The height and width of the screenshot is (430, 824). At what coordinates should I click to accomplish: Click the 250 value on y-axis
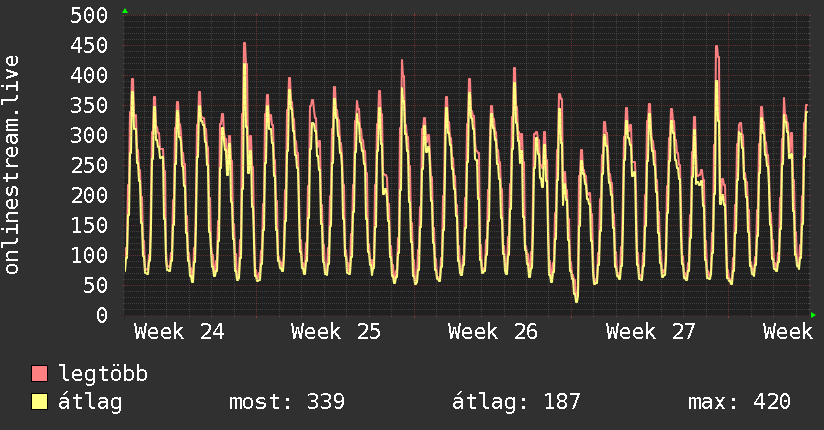(89, 166)
